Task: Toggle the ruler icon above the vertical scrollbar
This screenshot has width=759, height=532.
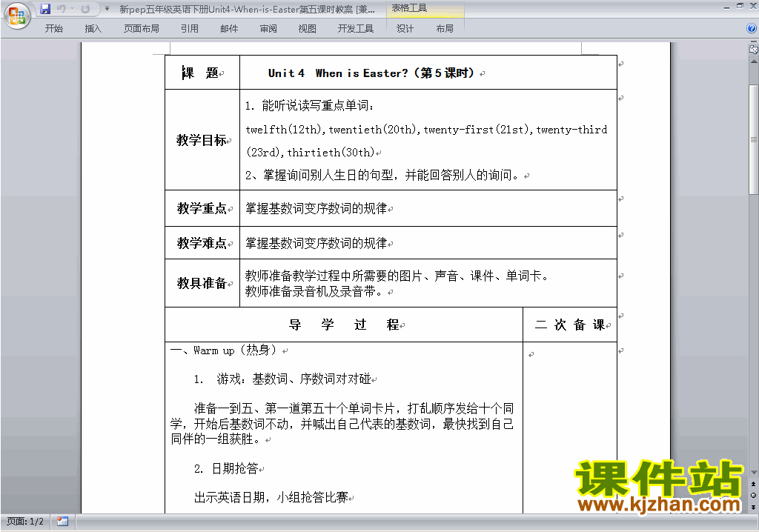Action: point(753,49)
